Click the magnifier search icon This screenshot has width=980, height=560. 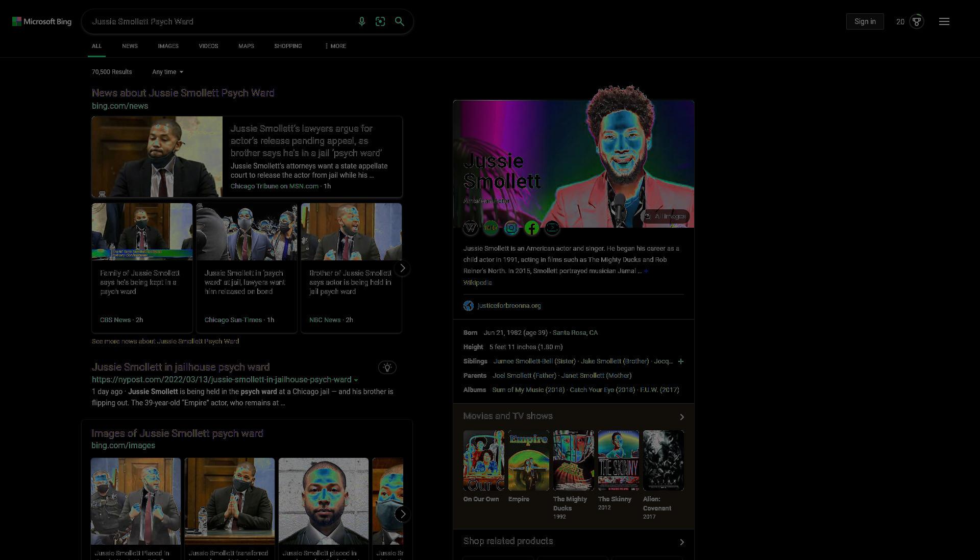click(400, 21)
